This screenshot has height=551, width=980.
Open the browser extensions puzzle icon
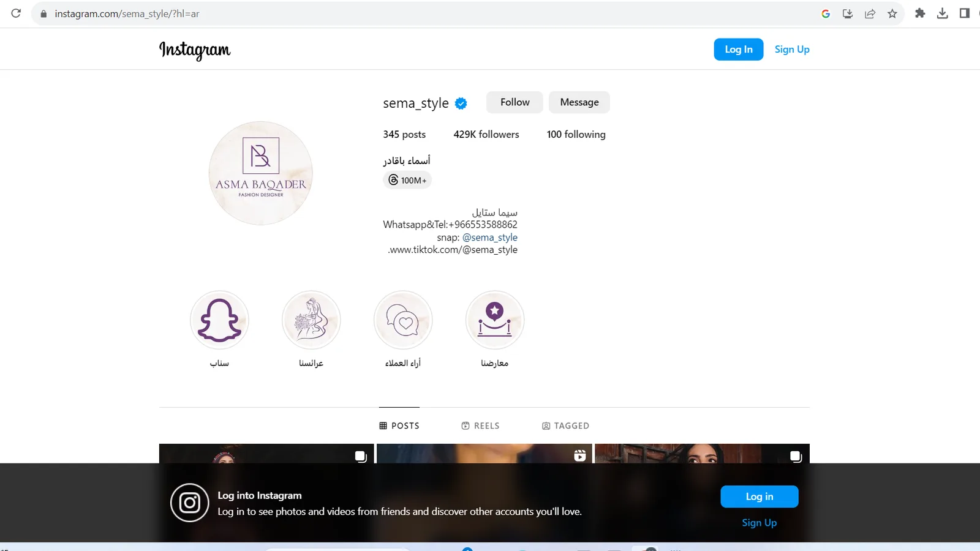920,13
